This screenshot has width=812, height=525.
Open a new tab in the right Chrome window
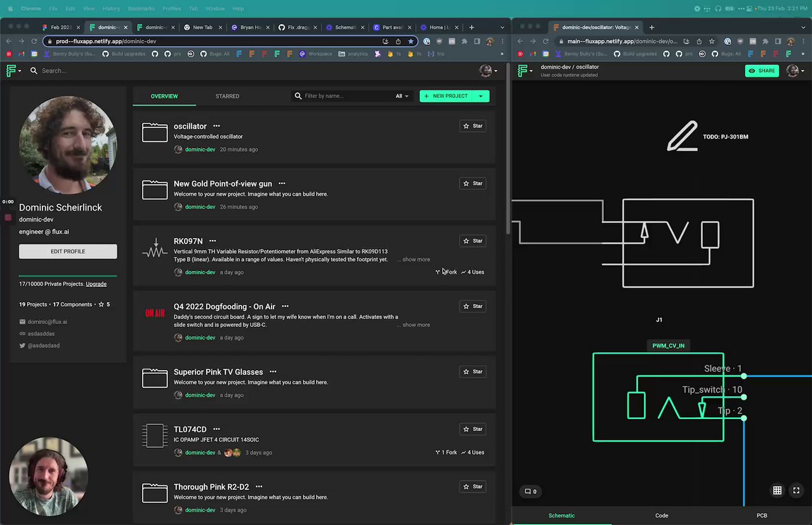[x=652, y=27]
